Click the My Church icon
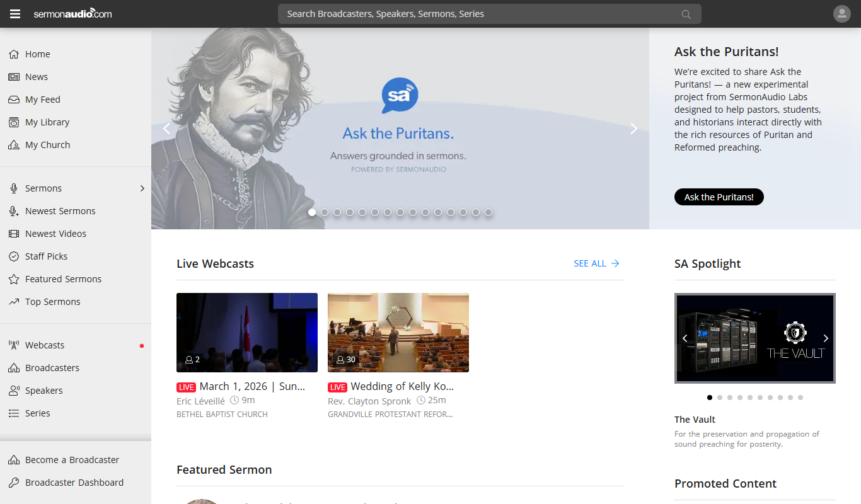 [14, 145]
